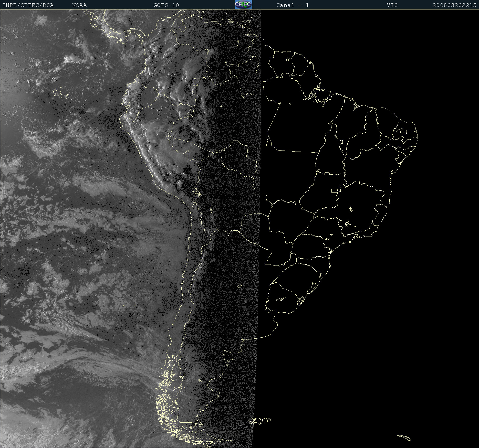Select the timestamp 200803202215

point(454,5)
